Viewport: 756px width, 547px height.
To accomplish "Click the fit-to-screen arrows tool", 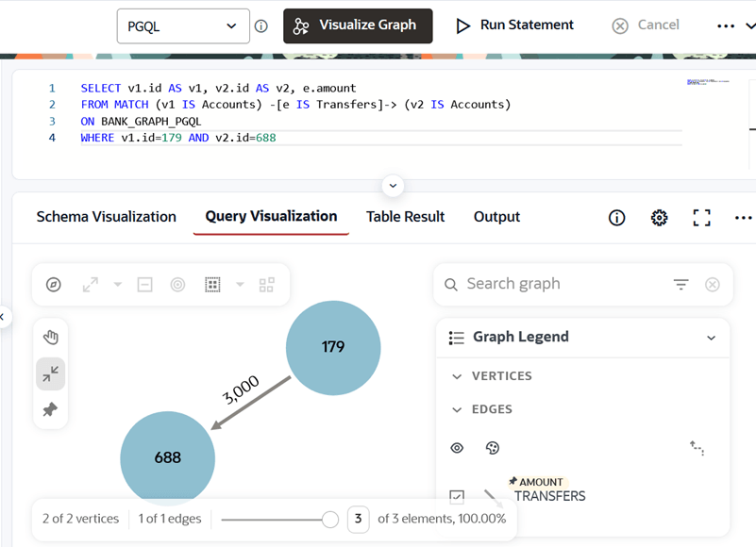I will 51,374.
